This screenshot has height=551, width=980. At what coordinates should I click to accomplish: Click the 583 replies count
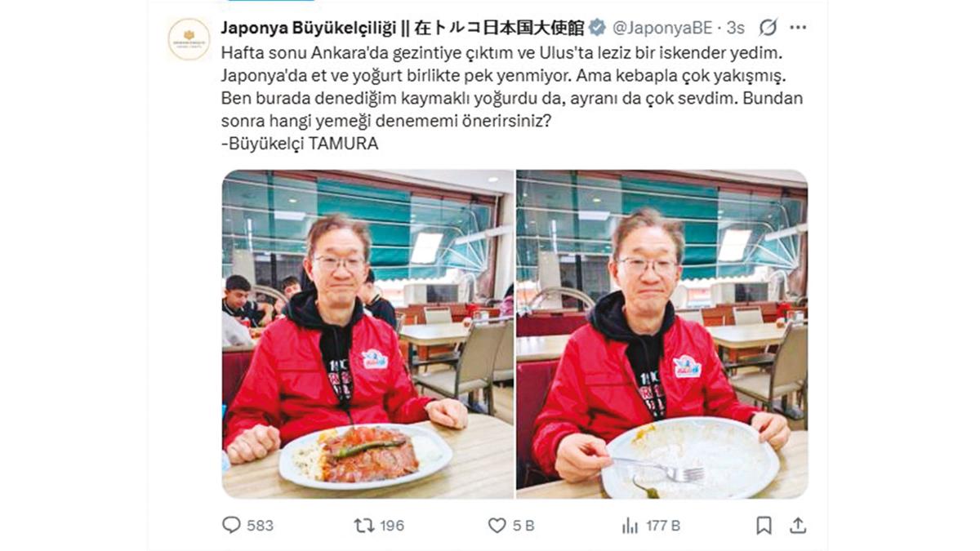(260, 526)
